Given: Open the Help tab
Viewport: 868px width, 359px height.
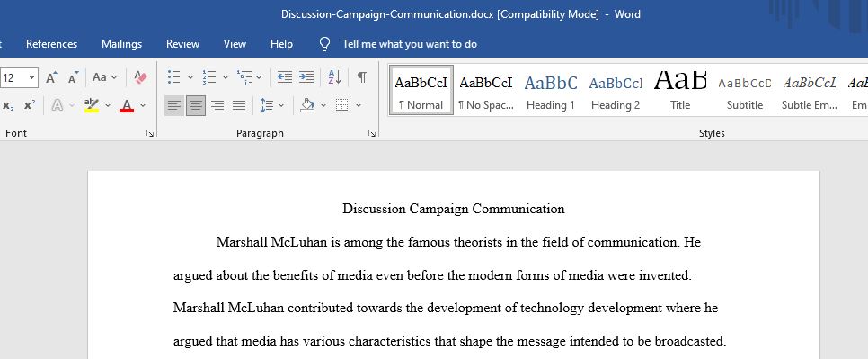Looking at the screenshot, I should (282, 44).
